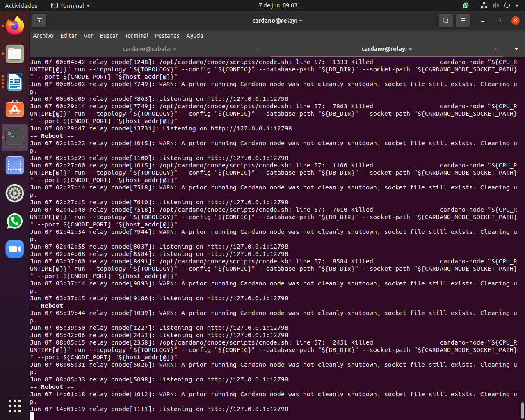Click the '1100 Killed' log line
Image resolution: width=525 pixels, height=420 pixels.
(x=274, y=173)
